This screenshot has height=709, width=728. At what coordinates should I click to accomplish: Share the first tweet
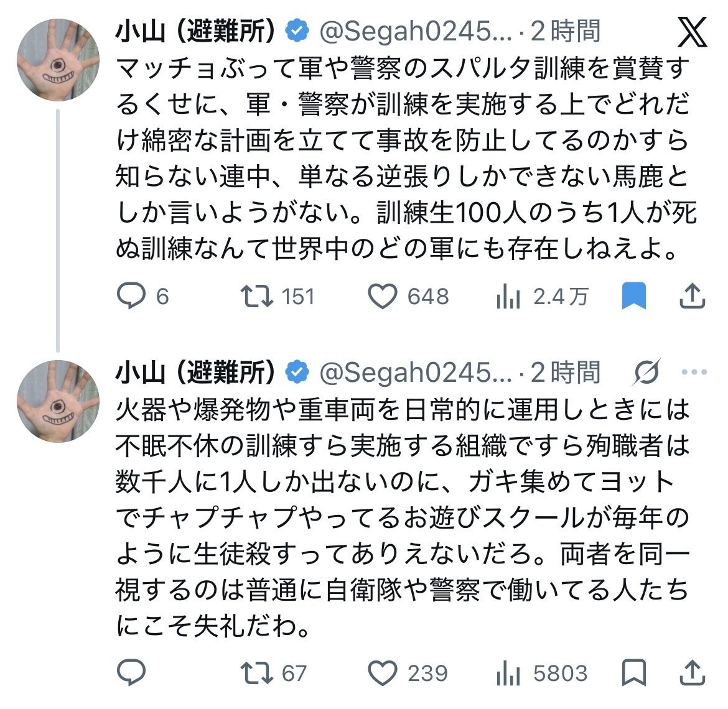pyautogui.click(x=691, y=296)
